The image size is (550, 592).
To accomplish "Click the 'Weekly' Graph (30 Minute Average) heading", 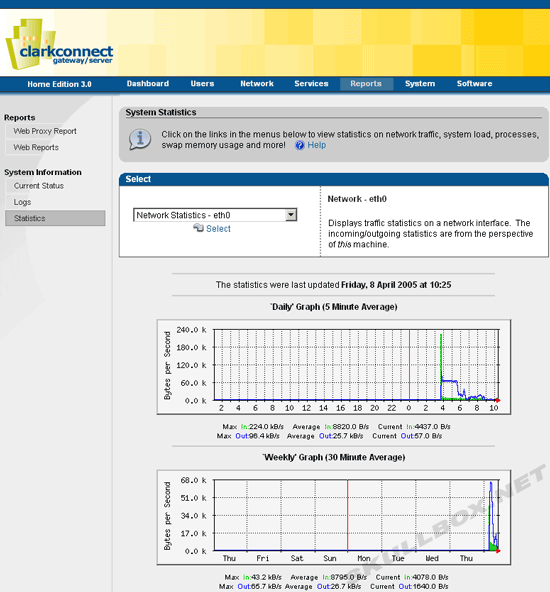I will point(334,457).
